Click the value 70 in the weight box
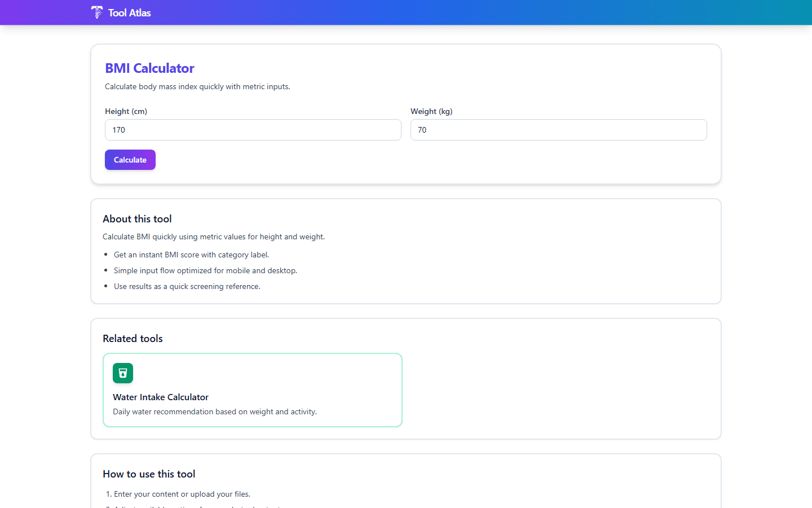The height and width of the screenshot is (508, 812). pyautogui.click(x=422, y=130)
